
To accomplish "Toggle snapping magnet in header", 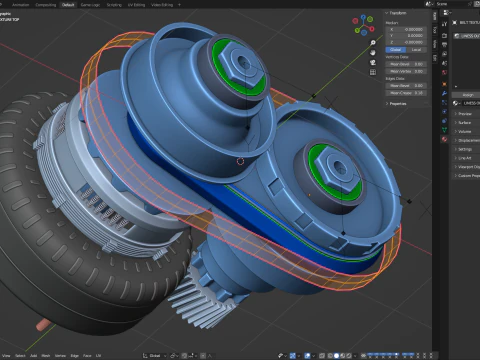I will (184, 356).
